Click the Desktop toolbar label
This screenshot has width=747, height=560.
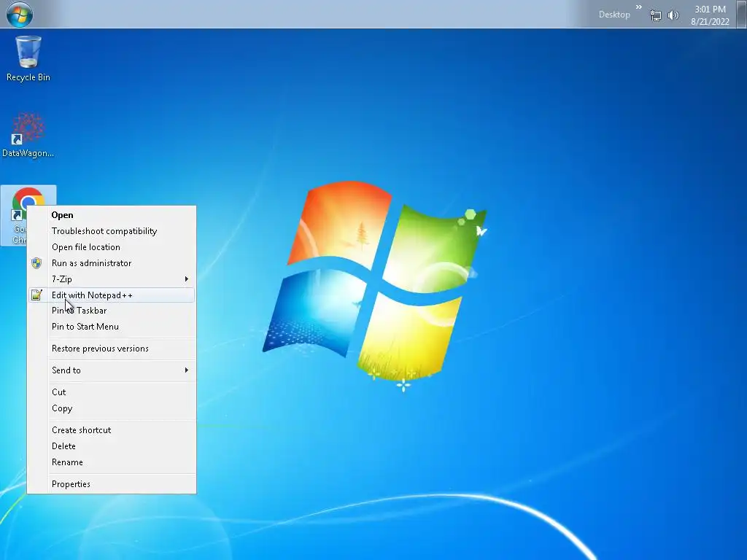(x=614, y=15)
